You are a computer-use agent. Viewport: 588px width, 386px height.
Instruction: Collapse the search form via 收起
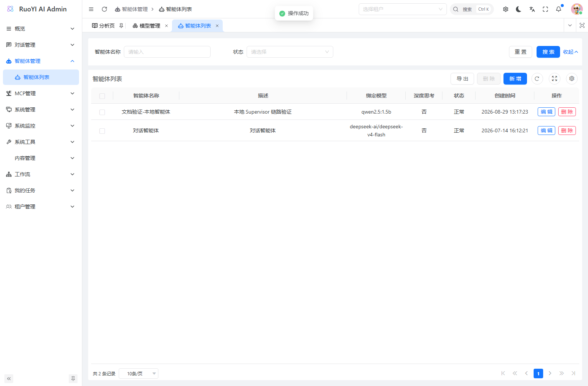coord(571,52)
